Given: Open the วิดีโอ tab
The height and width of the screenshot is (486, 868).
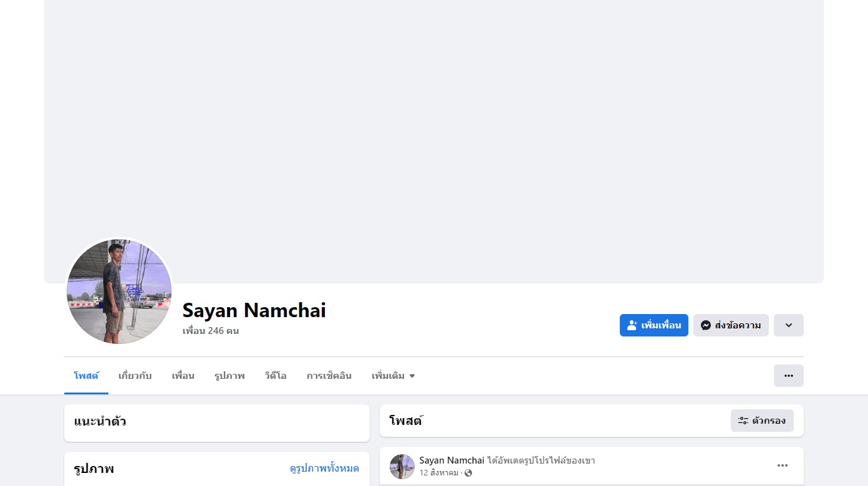Looking at the screenshot, I should 276,376.
